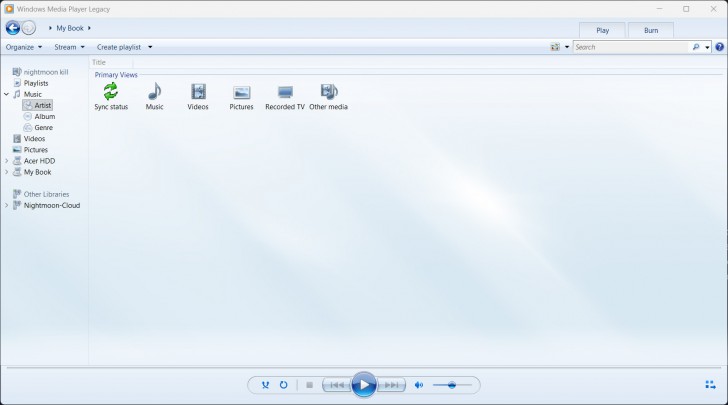Expand the My Book node

coord(6,172)
